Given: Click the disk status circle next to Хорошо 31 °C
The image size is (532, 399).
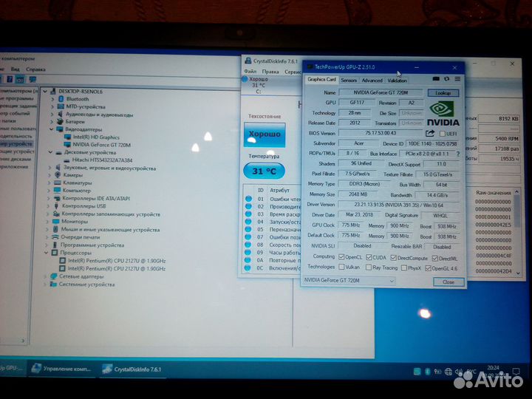Looking at the screenshot, I should tap(245, 79).
